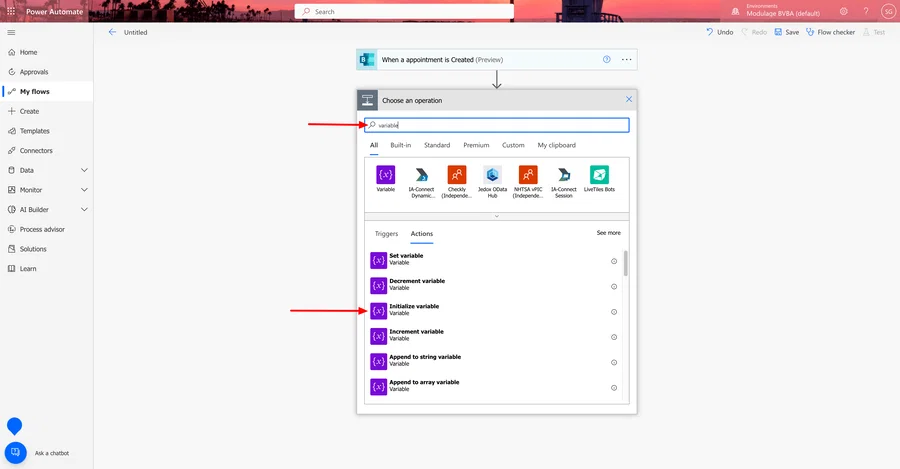Open the app launcher waffle icon
900x469 pixels.
tap(11, 11)
